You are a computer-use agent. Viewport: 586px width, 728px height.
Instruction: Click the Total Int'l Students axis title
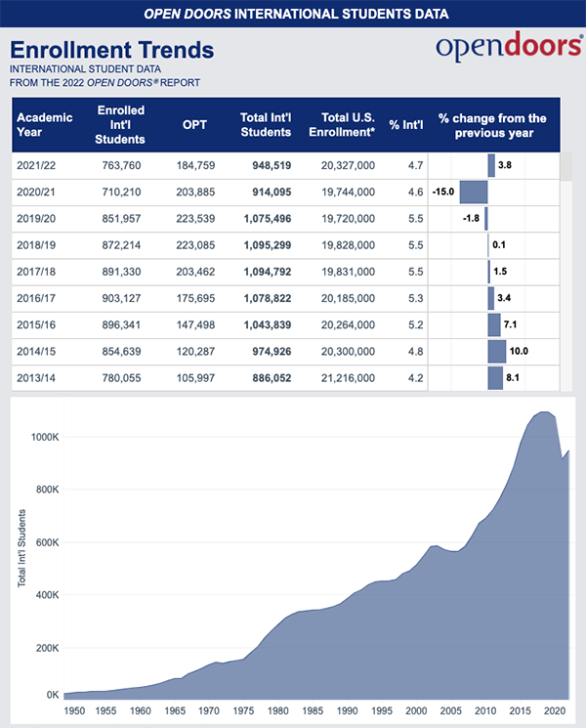[x=21, y=548]
